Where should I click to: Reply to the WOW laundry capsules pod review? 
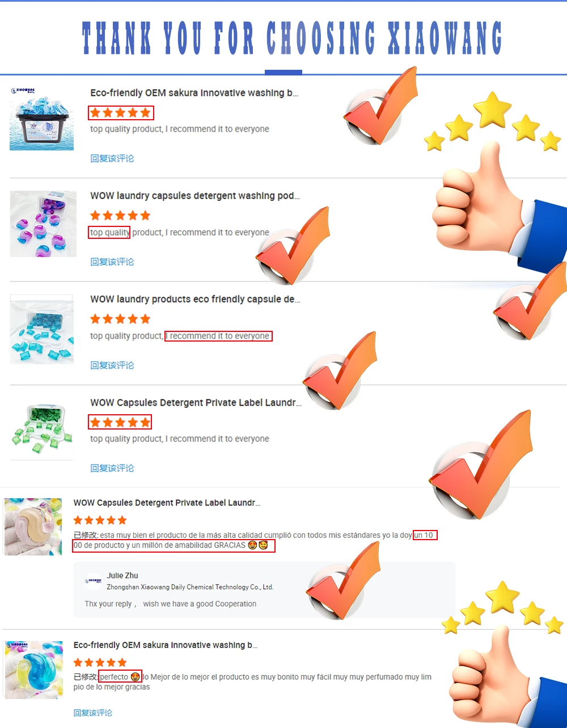112,262
